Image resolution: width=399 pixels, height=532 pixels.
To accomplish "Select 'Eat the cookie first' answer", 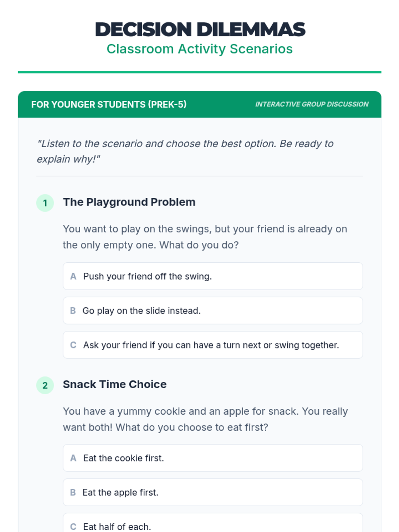I will (x=213, y=458).
